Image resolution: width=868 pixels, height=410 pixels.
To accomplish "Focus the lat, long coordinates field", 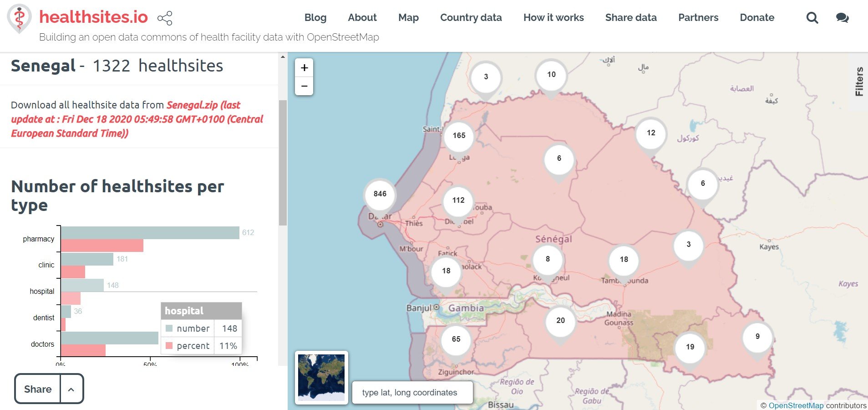I will coord(412,393).
